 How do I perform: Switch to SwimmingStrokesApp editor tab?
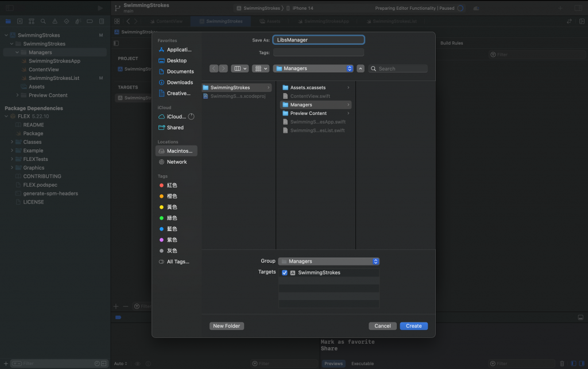click(323, 21)
